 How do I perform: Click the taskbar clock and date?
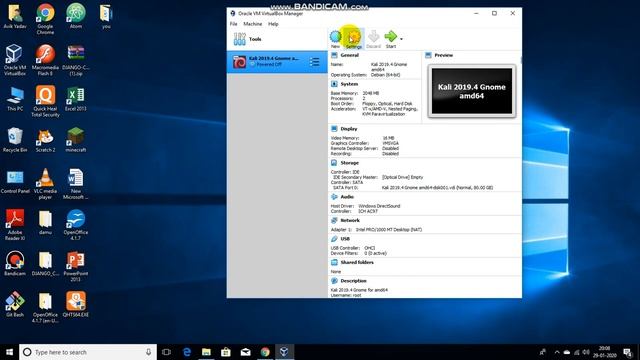pos(604,352)
